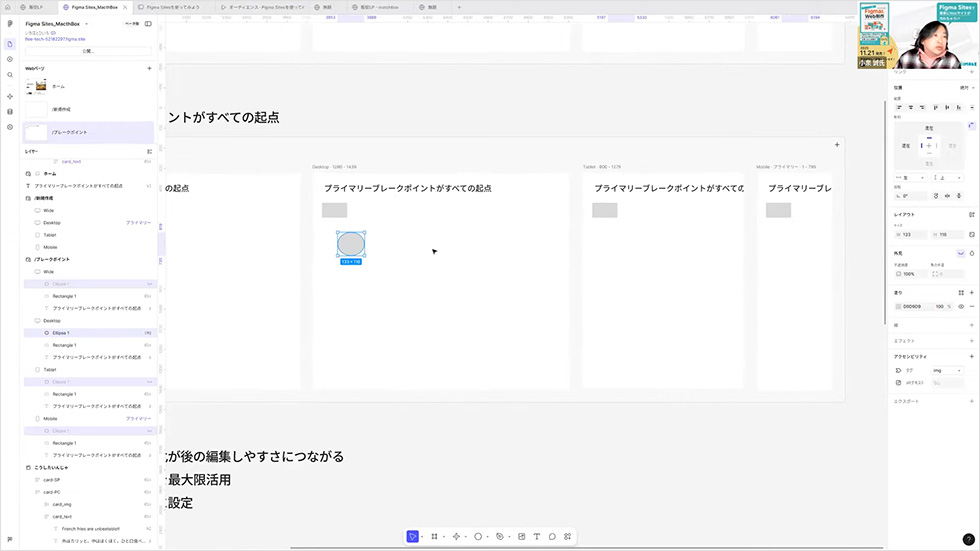Add breakpoint with plus on canvas frame
The image size is (980, 551).
pyautogui.click(x=837, y=145)
